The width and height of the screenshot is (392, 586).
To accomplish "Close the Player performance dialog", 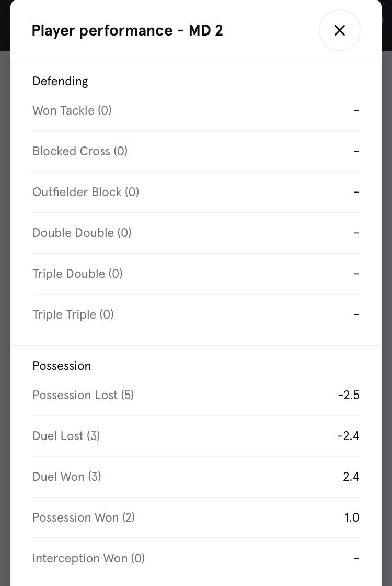I will (339, 30).
